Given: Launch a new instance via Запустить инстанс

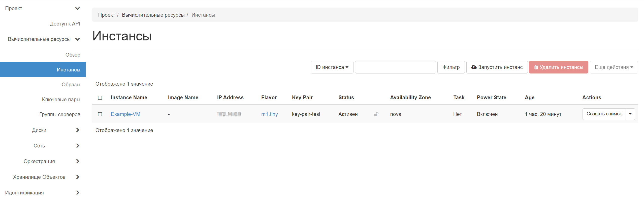Looking at the screenshot, I should tap(497, 67).
